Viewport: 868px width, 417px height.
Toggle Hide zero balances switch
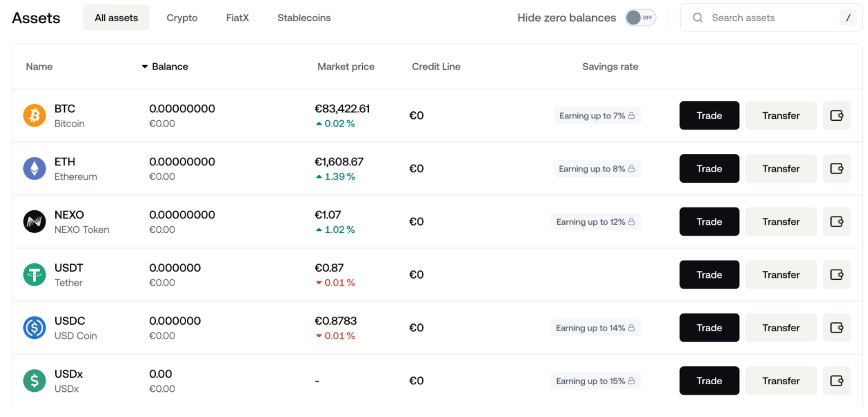(640, 18)
